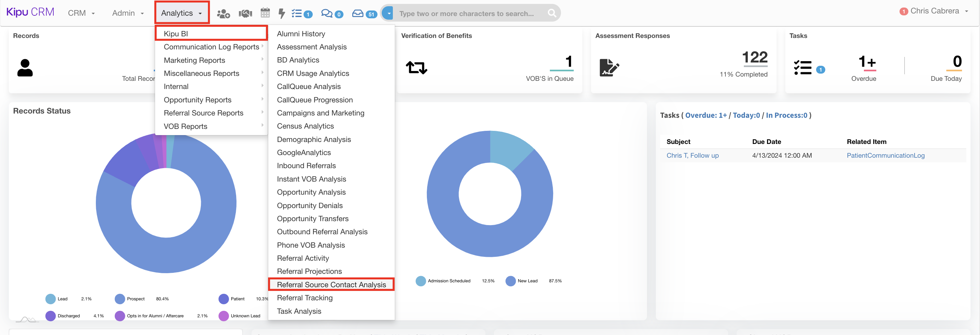Click the Overdue: 1+ tasks filter link
Screen dimensions: 980x335
706,115
